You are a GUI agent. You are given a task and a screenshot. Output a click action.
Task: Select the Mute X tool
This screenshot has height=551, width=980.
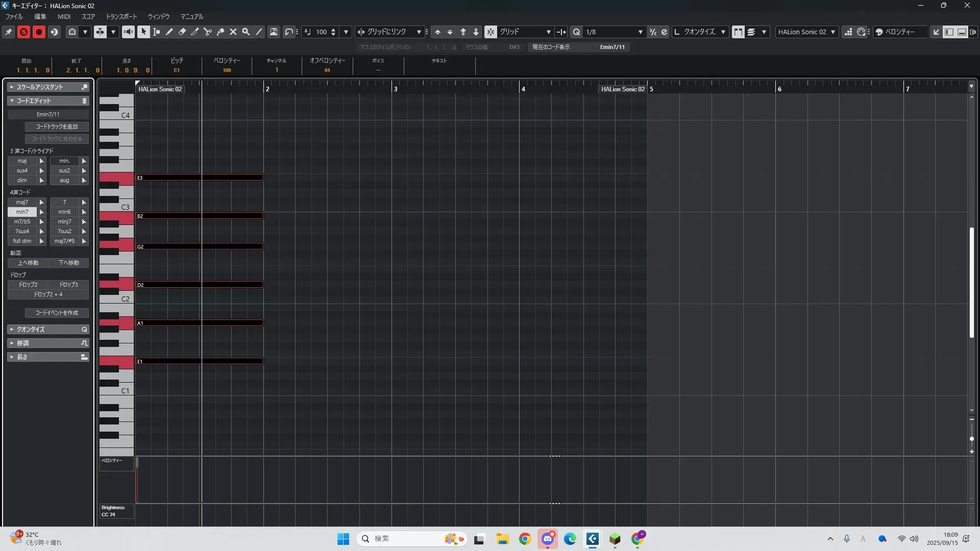(233, 32)
